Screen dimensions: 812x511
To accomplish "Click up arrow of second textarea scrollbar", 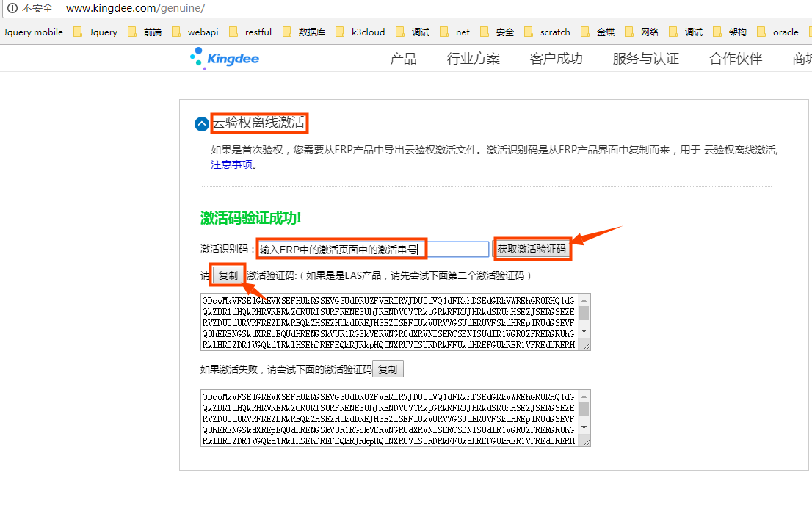I will tap(584, 396).
